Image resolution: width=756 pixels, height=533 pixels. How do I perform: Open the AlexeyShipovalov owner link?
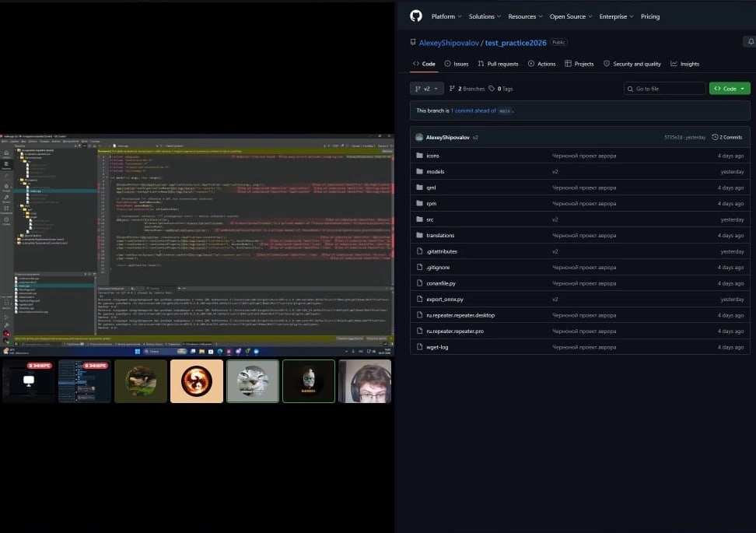[x=449, y=43]
